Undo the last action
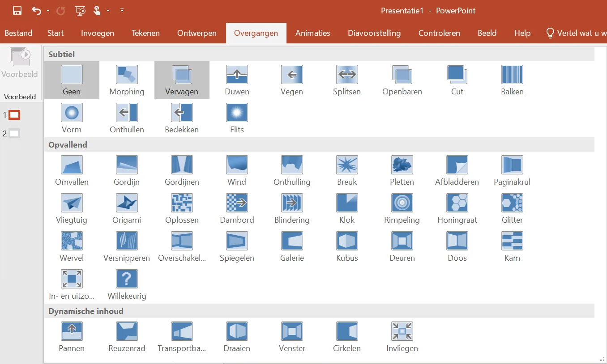The height and width of the screenshot is (364, 607). pyautogui.click(x=37, y=11)
